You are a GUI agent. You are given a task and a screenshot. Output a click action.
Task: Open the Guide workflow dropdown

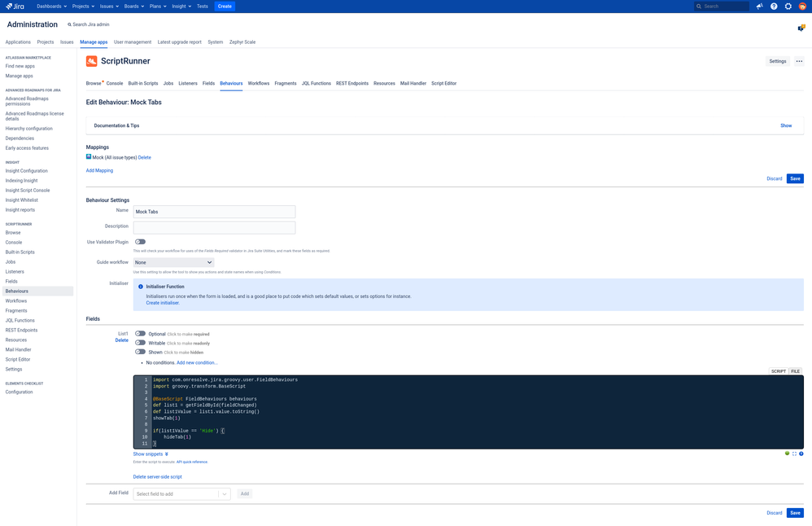coord(173,262)
